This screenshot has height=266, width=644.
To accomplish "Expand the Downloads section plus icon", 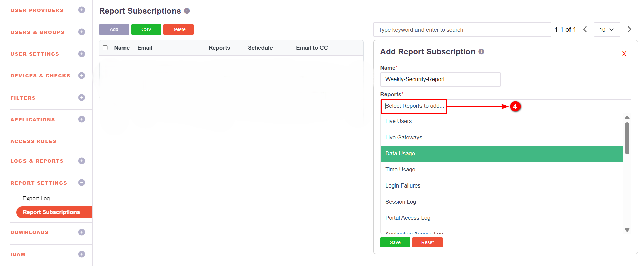I will (x=81, y=232).
